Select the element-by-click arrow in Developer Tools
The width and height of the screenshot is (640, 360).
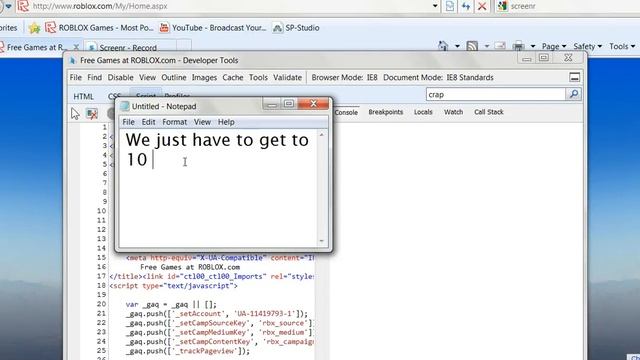point(75,113)
